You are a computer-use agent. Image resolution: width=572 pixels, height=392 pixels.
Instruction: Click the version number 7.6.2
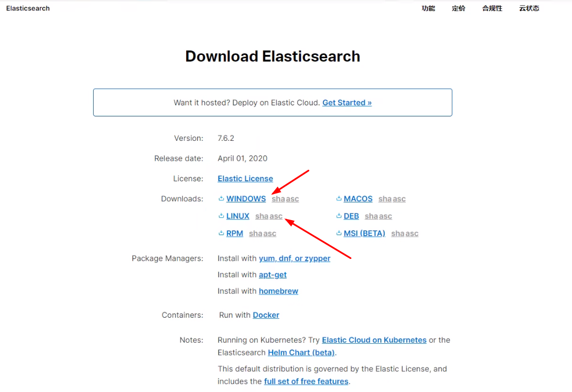(x=226, y=138)
